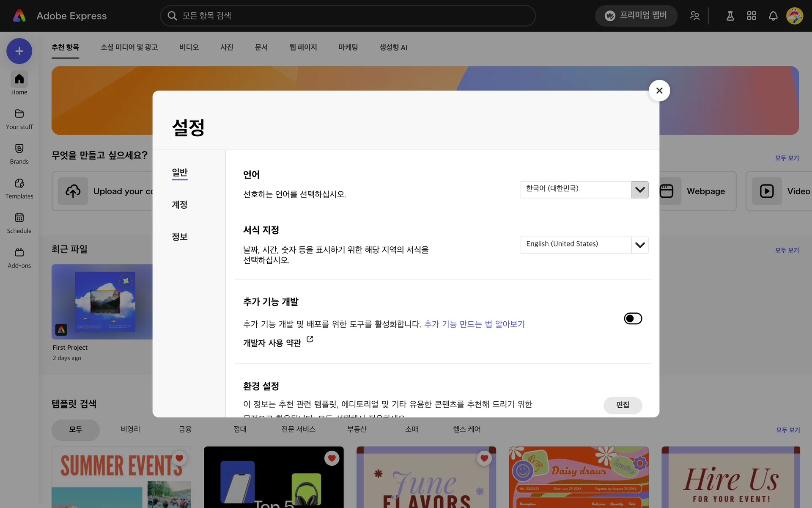Click the blue plus create button
812x508 pixels.
pos(19,51)
